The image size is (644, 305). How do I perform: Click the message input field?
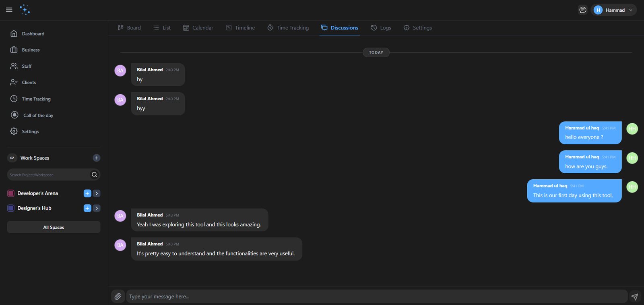[x=376, y=297]
